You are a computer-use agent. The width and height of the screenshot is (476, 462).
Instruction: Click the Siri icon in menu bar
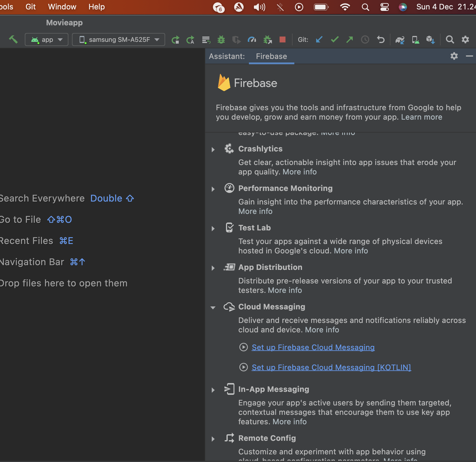tap(403, 7)
